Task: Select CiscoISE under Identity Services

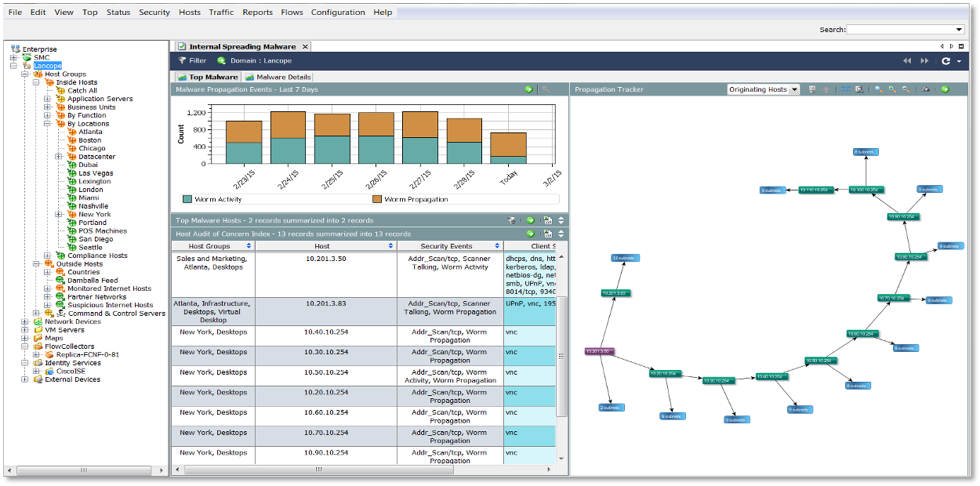Action: (x=70, y=372)
